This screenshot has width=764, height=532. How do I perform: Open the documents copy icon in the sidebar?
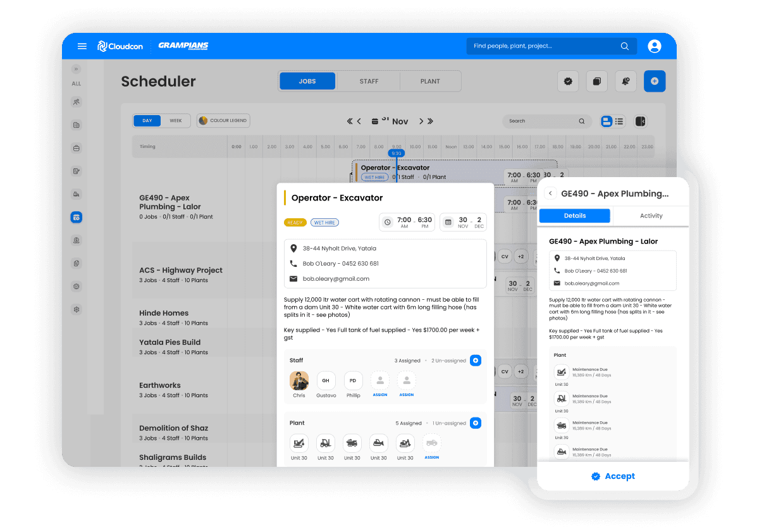click(77, 263)
